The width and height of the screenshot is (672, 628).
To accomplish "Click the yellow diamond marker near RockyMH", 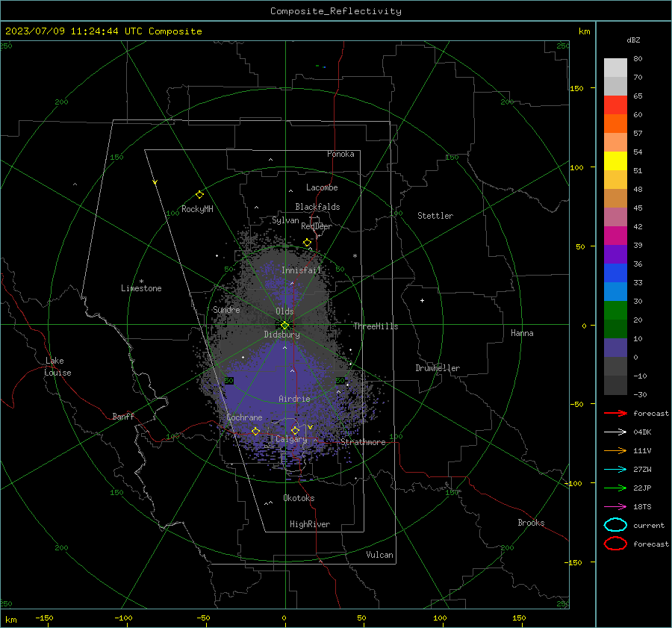I will click(199, 195).
